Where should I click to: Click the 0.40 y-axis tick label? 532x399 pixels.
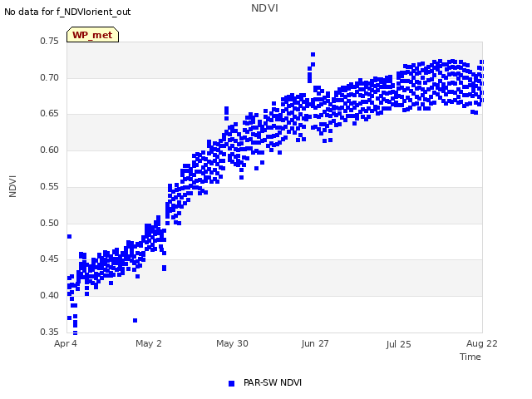point(50,296)
